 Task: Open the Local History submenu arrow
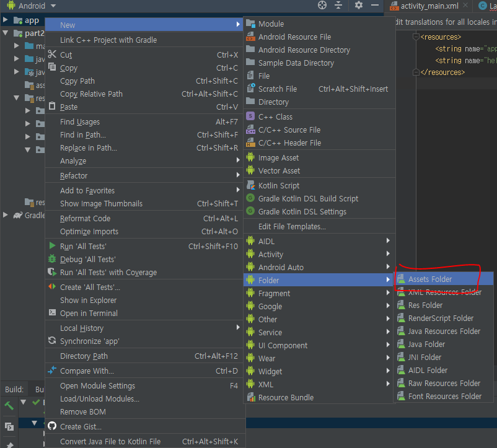[x=238, y=327]
